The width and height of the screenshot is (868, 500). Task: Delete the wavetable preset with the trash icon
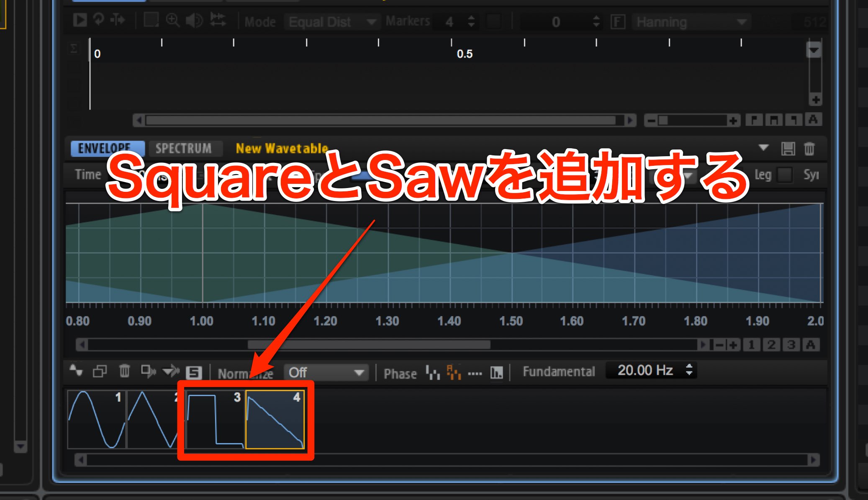(x=809, y=149)
